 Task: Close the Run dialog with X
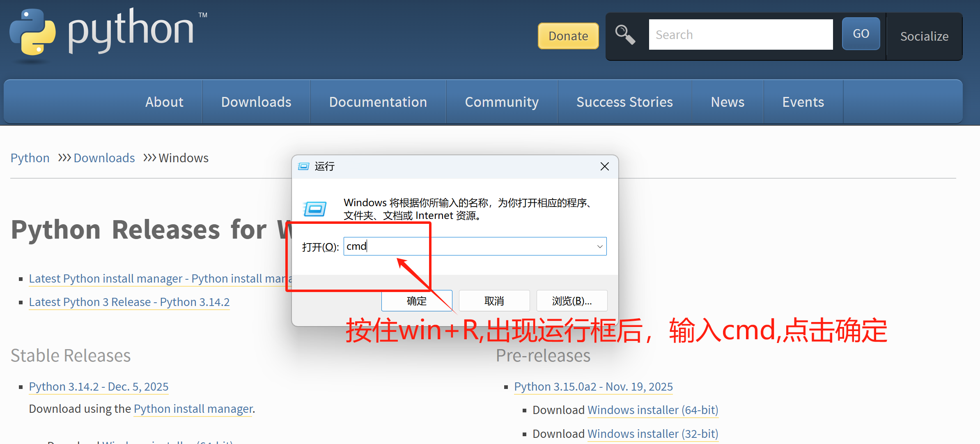pos(604,166)
